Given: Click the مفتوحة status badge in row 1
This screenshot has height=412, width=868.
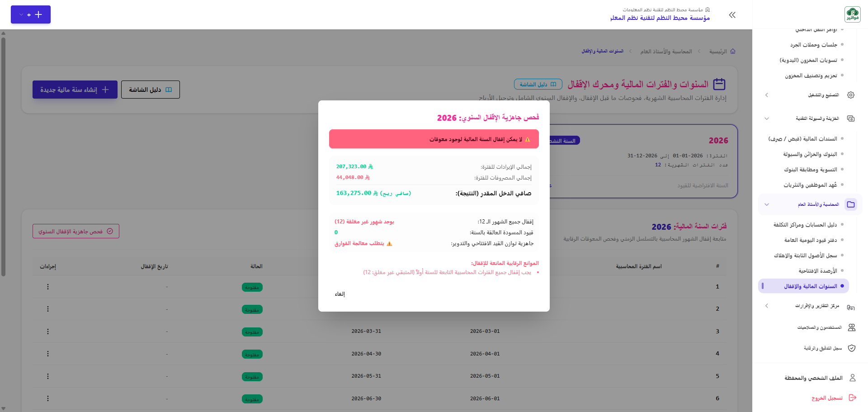Looking at the screenshot, I should point(252,287).
